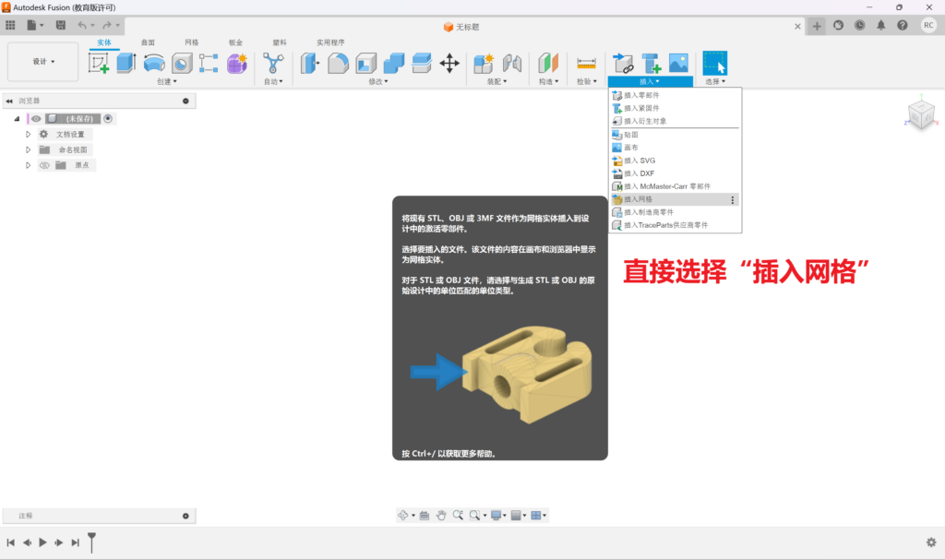The height and width of the screenshot is (560, 945).
Task: Activate the Move/Copy arrows tool
Action: pos(449,63)
